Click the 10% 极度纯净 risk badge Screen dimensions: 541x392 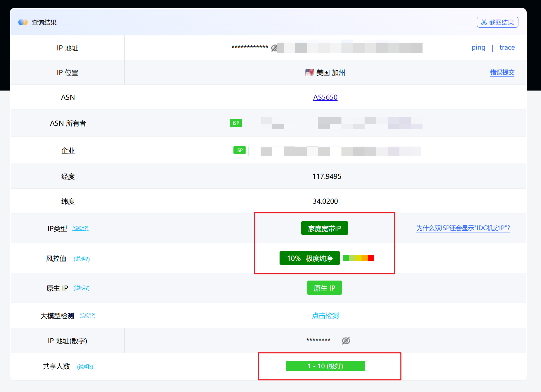310,258
